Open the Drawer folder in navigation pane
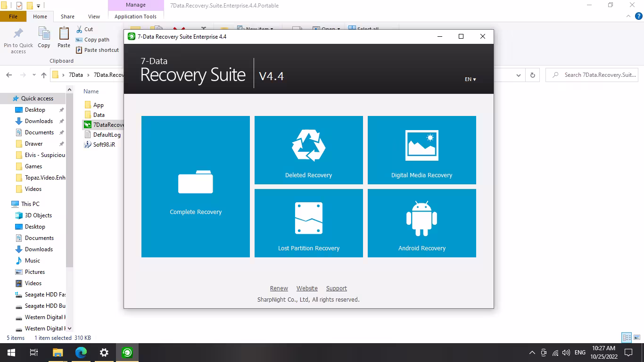The image size is (644, 362). [x=33, y=144]
